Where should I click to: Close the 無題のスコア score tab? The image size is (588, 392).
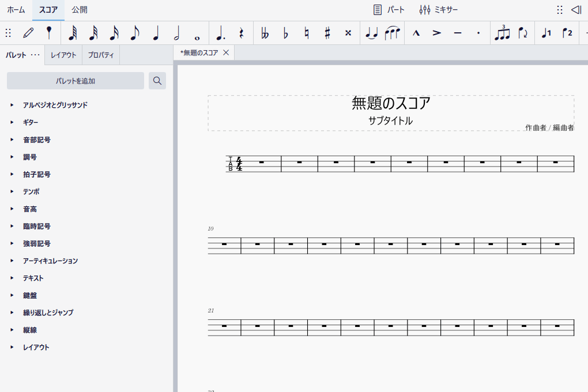[x=226, y=52]
